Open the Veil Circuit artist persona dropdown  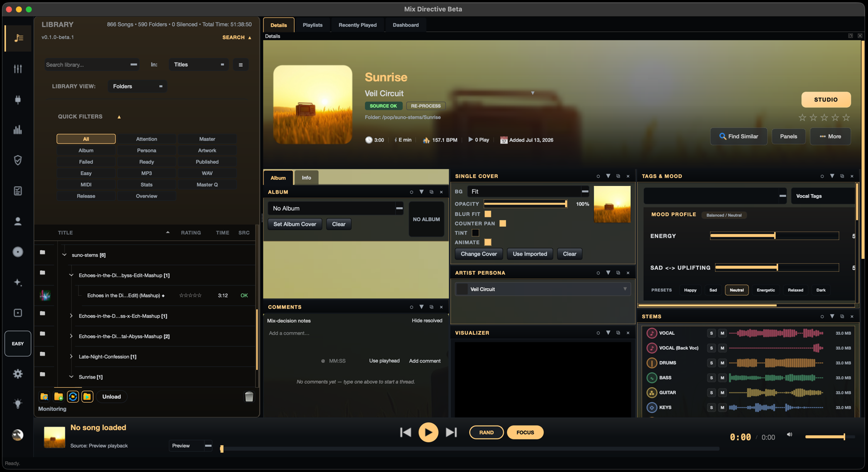point(542,289)
